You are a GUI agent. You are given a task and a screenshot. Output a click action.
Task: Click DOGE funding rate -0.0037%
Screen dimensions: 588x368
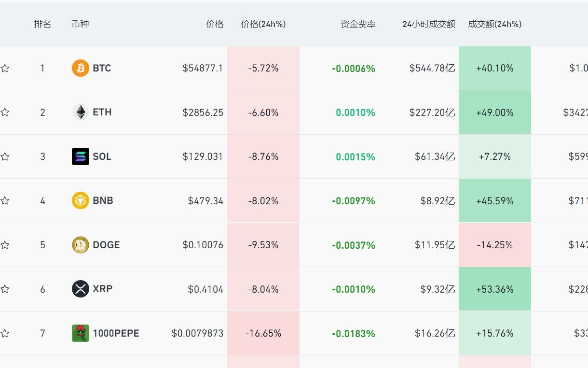pos(354,245)
